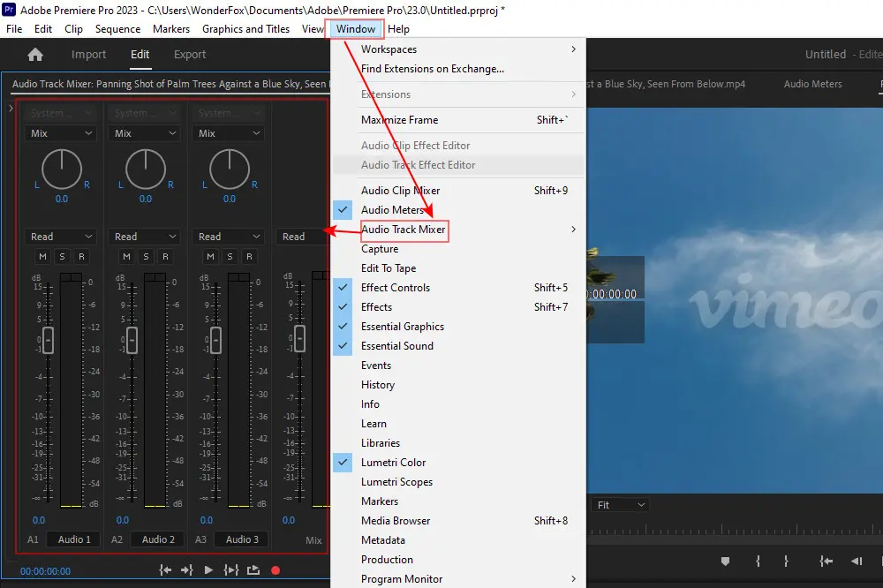Step back one frame in the Program Monitor
The image size is (883, 588).
[x=857, y=561]
